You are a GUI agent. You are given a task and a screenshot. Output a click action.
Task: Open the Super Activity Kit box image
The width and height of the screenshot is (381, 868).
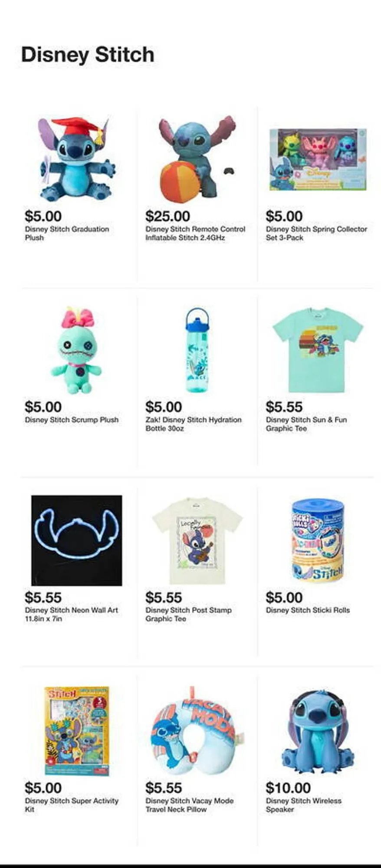[x=77, y=731]
